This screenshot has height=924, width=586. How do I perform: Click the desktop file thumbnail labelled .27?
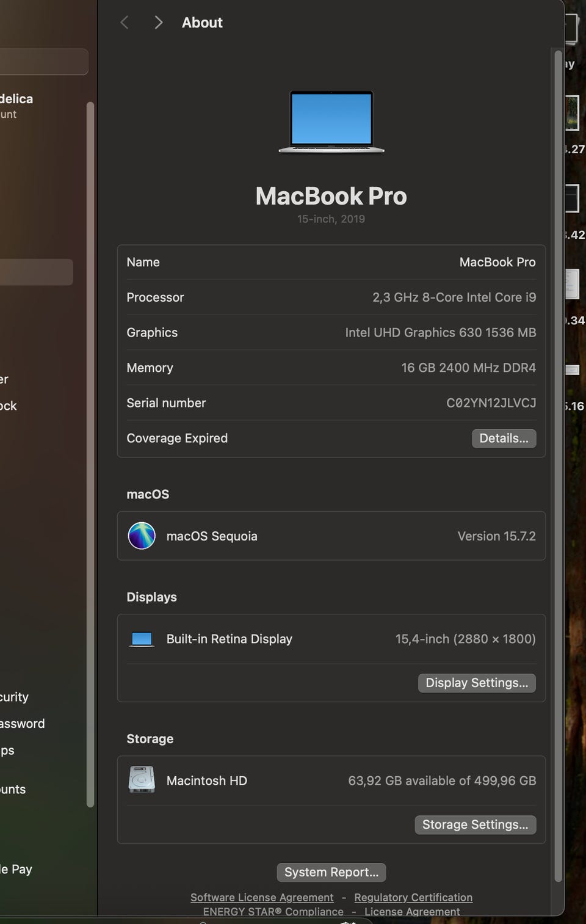pos(572,113)
